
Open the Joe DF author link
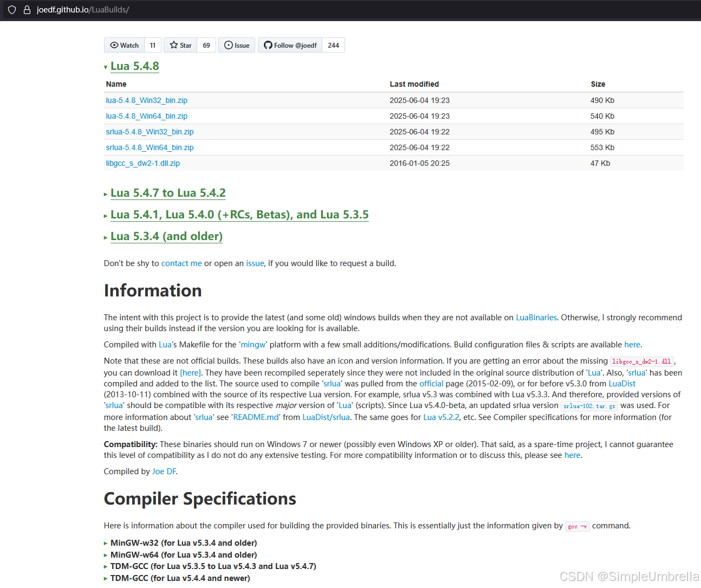point(164,471)
